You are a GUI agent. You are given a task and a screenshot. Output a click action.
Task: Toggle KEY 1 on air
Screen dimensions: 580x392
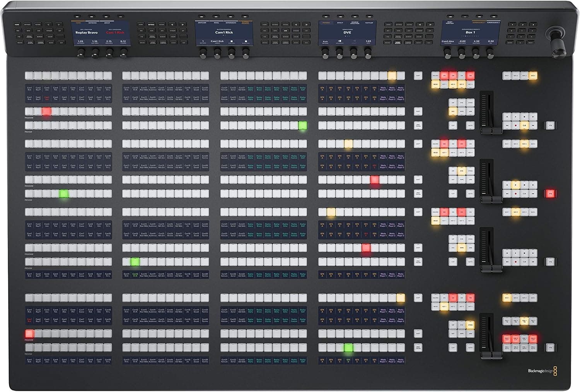coord(444,85)
